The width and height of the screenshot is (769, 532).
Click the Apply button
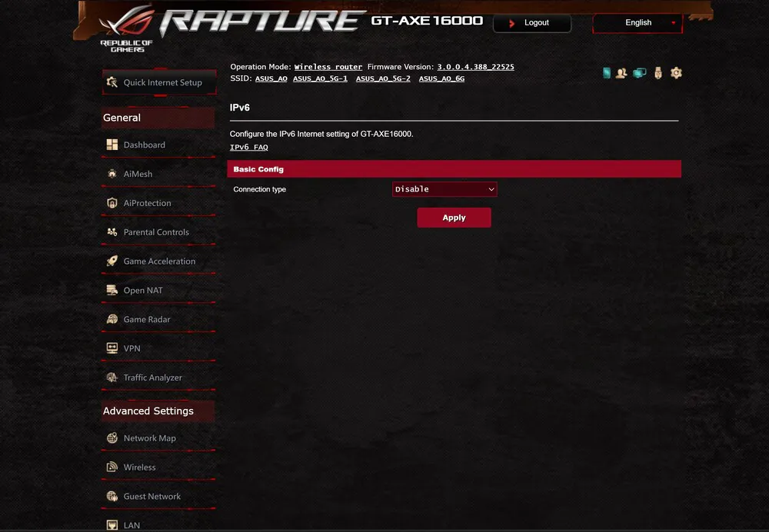coord(454,218)
